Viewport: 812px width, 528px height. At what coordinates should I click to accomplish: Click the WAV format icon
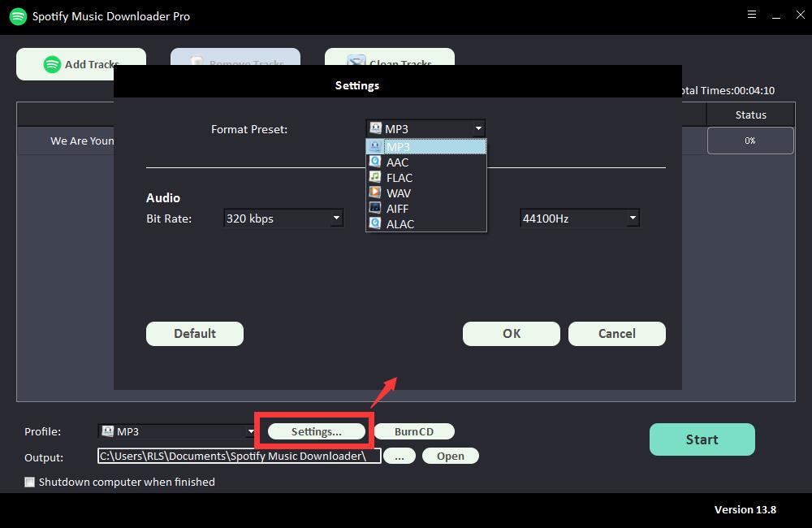tap(375, 193)
